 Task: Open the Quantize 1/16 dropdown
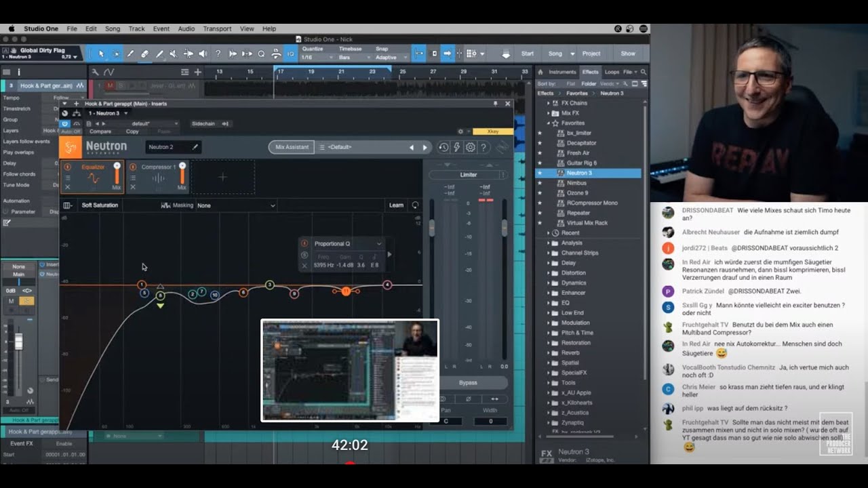click(316, 58)
